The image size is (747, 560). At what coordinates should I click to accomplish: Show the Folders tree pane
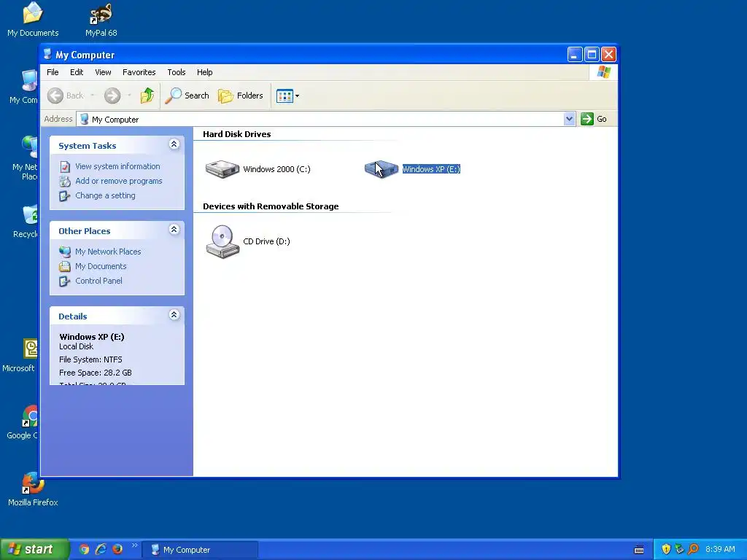[x=240, y=96]
